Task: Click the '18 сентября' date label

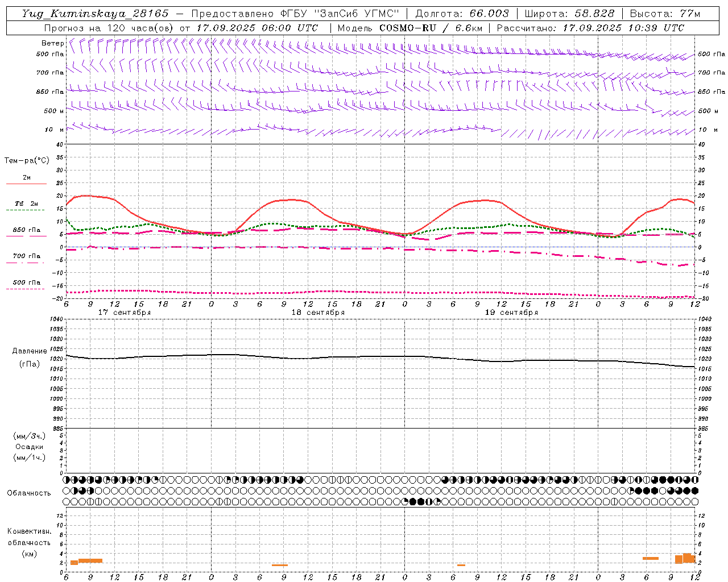Action: (318, 313)
